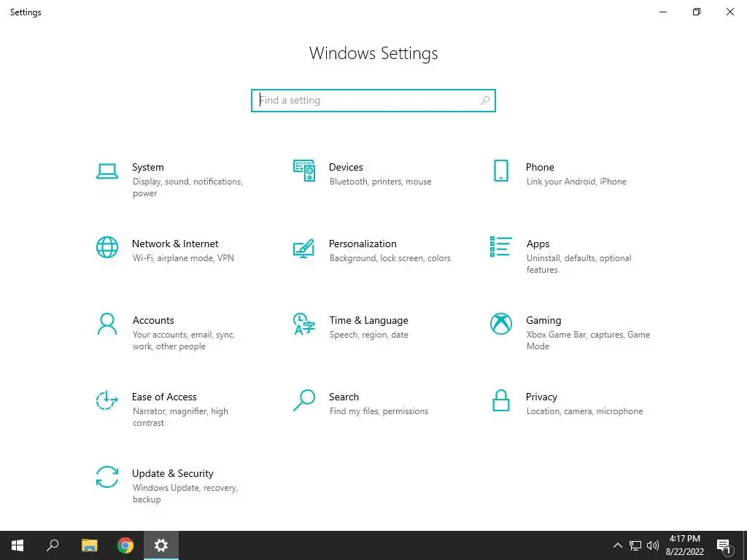Viewport: 747px width, 560px height.
Task: Select the Settings gear in taskbar
Action: (161, 545)
